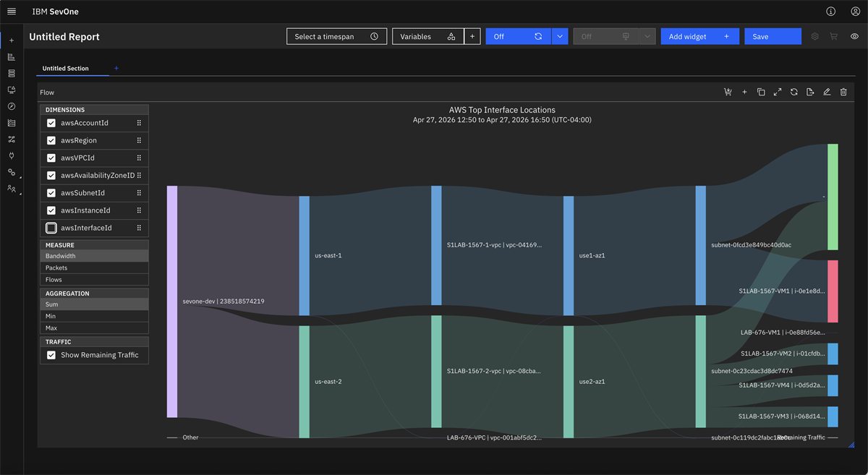868x475 pixels.
Task: Click the drag handle of awsInterfaceId
Action: (x=139, y=228)
